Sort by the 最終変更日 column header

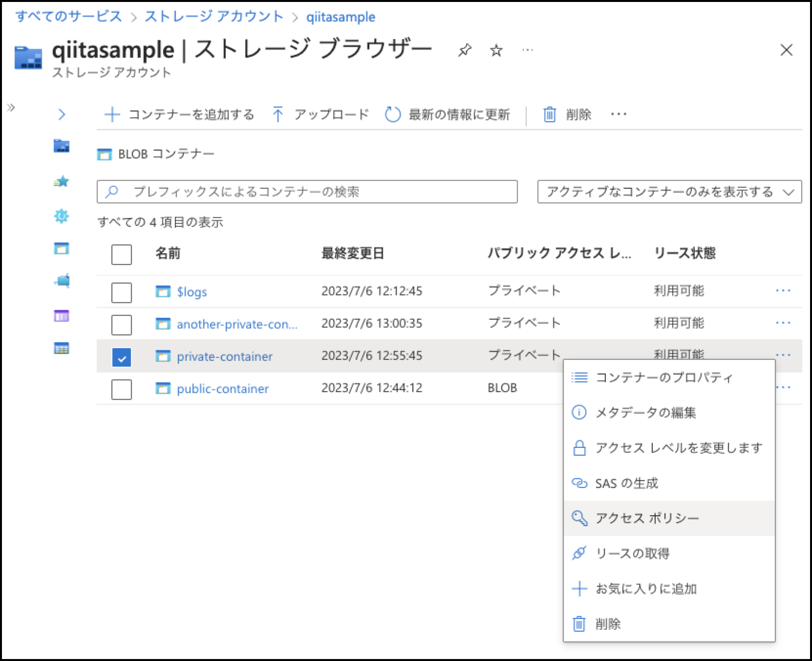353,253
